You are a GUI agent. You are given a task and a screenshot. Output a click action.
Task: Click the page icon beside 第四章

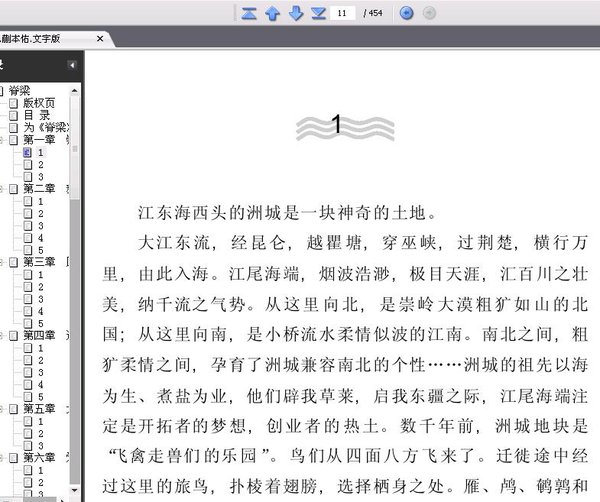(x=13, y=336)
